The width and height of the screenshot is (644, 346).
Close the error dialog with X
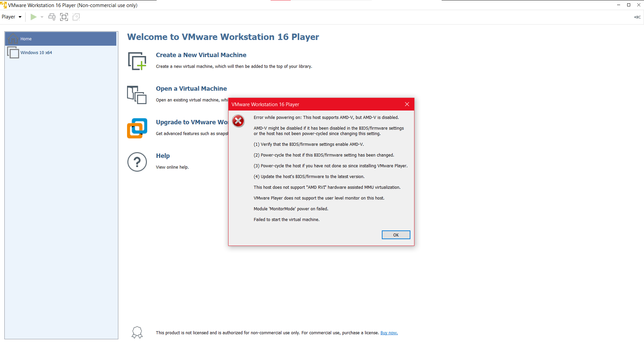point(407,104)
